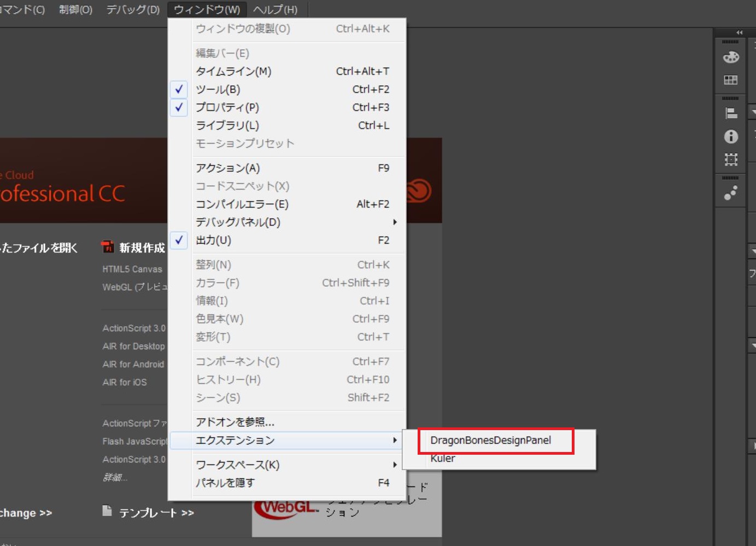Click the AIR for Desktop link
The width and height of the screenshot is (756, 546).
pyautogui.click(x=133, y=346)
